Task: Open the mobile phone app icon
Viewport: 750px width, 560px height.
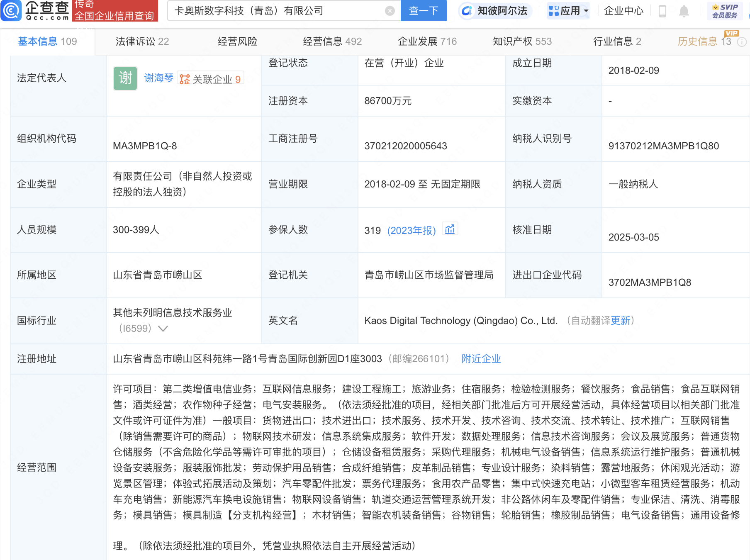Action: 662,11
